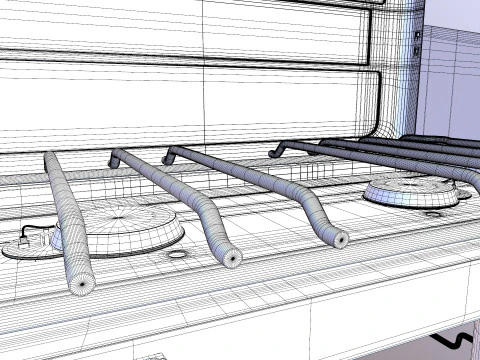480x360 pixels.
Task: Click the vertical seam on the back panel
Action: [x=204, y=72]
